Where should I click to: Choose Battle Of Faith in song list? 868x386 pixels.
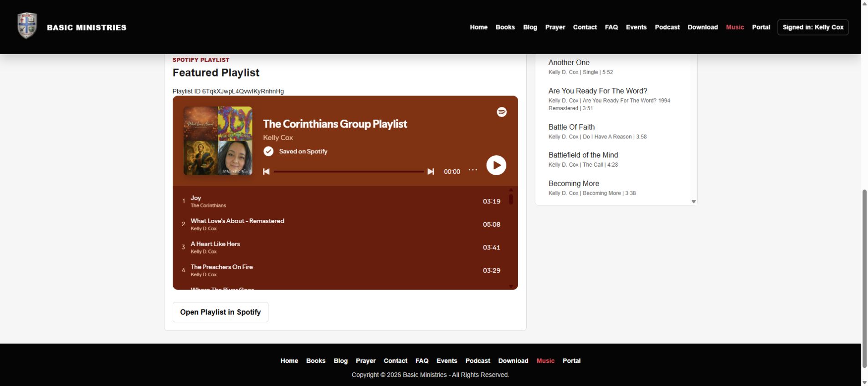(x=571, y=127)
